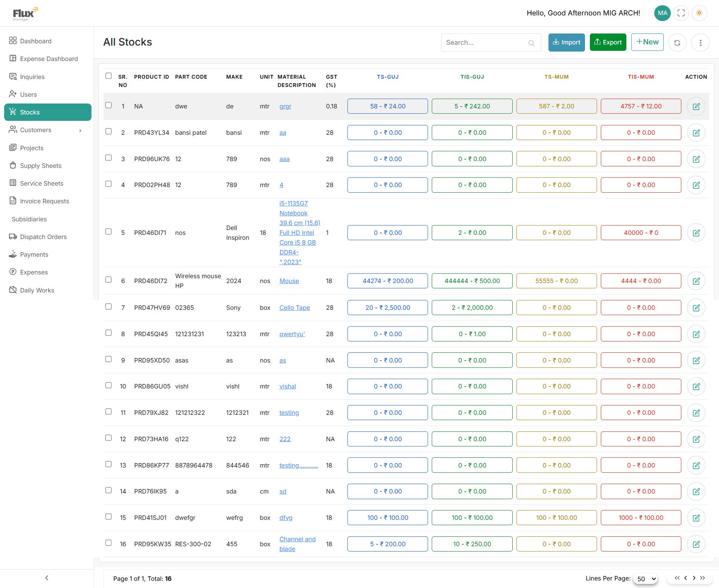Click the search magnifier icon
The height and width of the screenshot is (588, 719).
[531, 43]
